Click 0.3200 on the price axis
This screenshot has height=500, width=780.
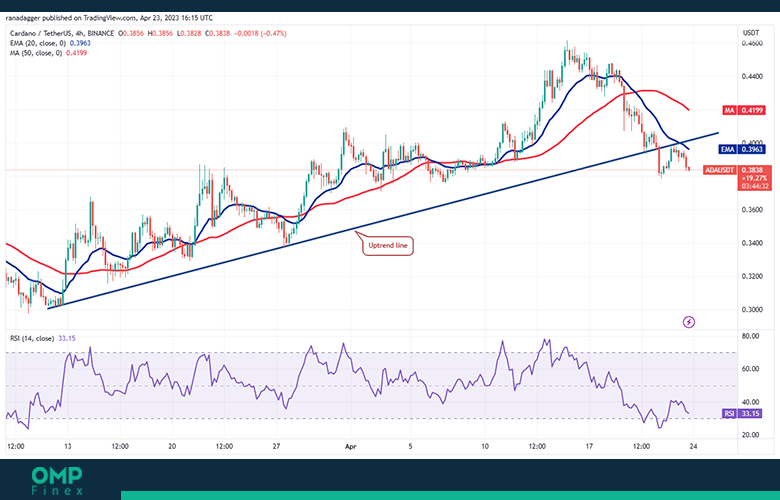(753, 276)
